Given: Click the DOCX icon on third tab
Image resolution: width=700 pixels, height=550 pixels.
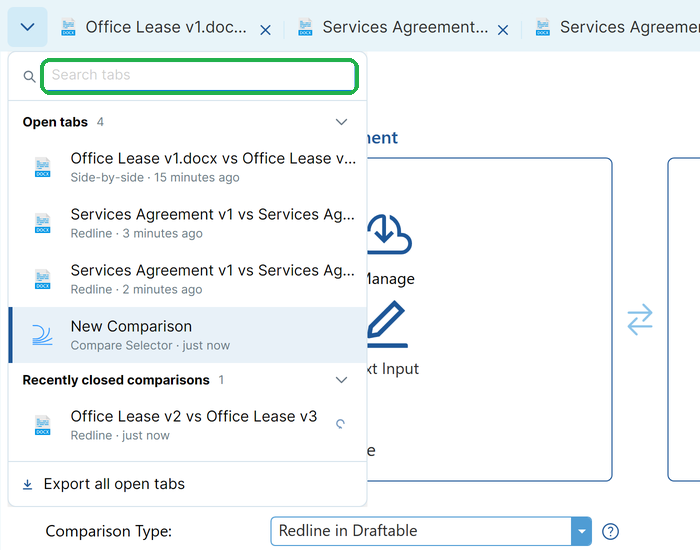Looking at the screenshot, I should click(x=543, y=27).
